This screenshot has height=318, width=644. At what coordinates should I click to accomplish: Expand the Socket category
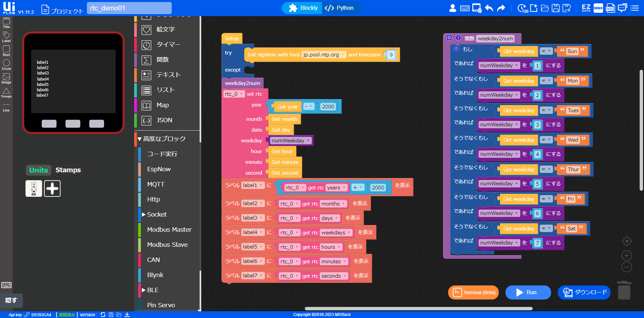pos(144,215)
